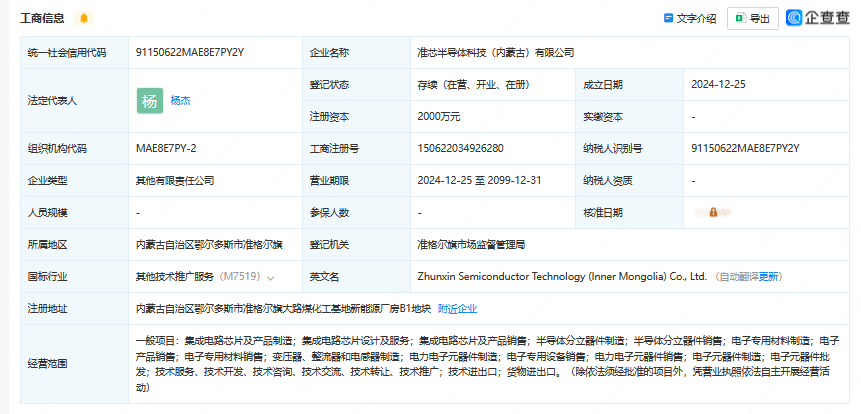Screen dimensions: 861x414
Task: Click establishment date 2024-12-25
Action: click(x=718, y=85)
